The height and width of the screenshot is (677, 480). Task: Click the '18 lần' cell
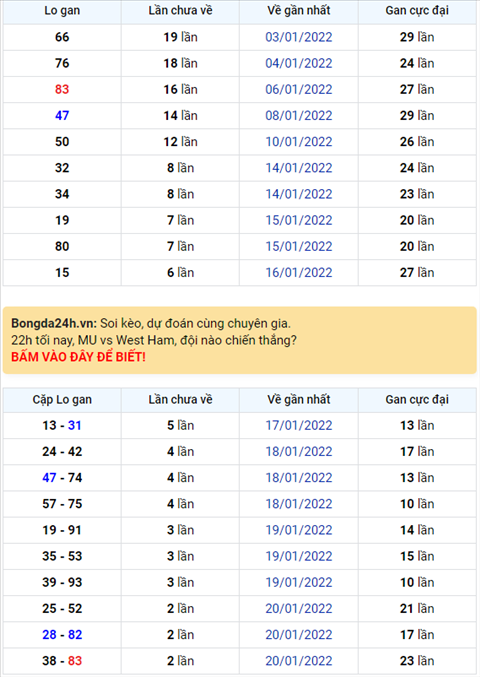(x=180, y=63)
